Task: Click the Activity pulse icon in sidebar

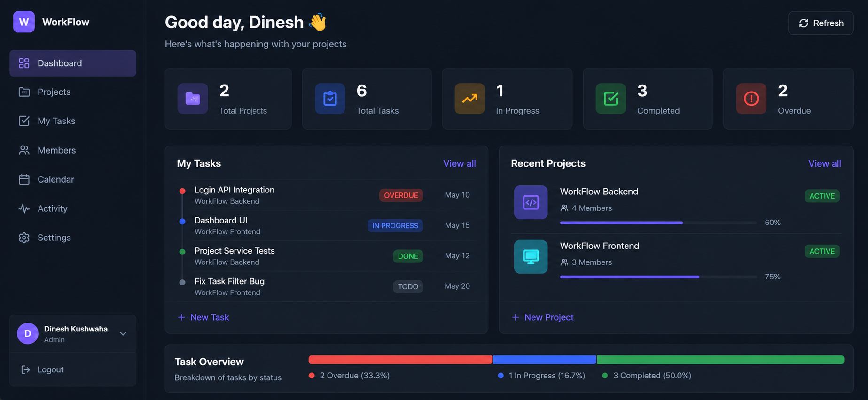Action: tap(24, 208)
